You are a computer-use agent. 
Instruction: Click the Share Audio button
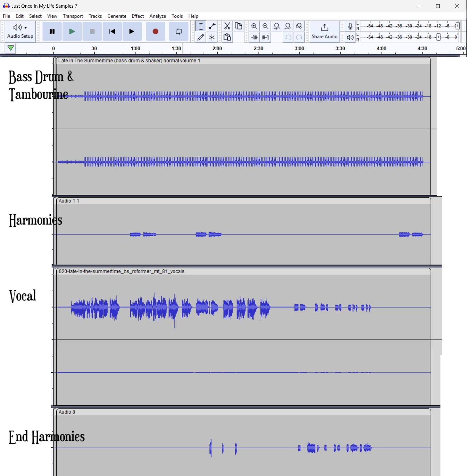(x=324, y=31)
